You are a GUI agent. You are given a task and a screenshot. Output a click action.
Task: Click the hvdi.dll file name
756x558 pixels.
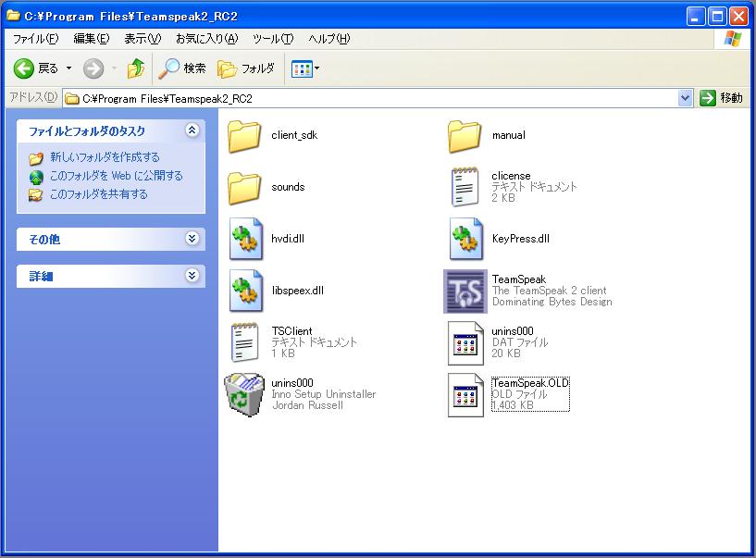click(x=288, y=239)
